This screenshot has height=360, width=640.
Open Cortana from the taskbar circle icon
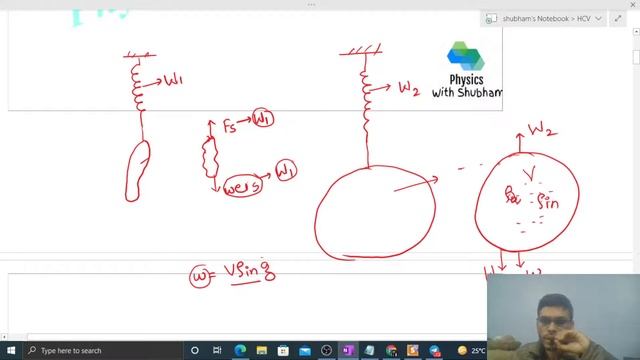point(195,350)
